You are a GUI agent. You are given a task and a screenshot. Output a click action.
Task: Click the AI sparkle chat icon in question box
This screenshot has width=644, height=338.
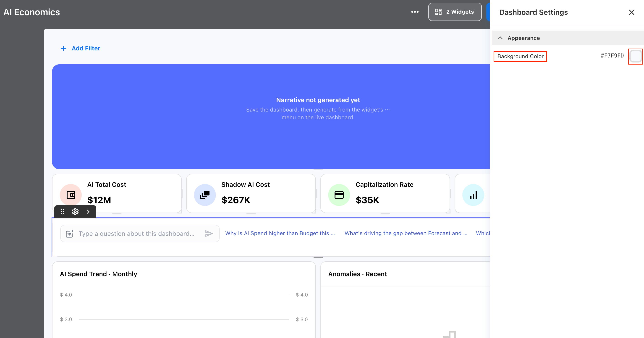coord(70,234)
